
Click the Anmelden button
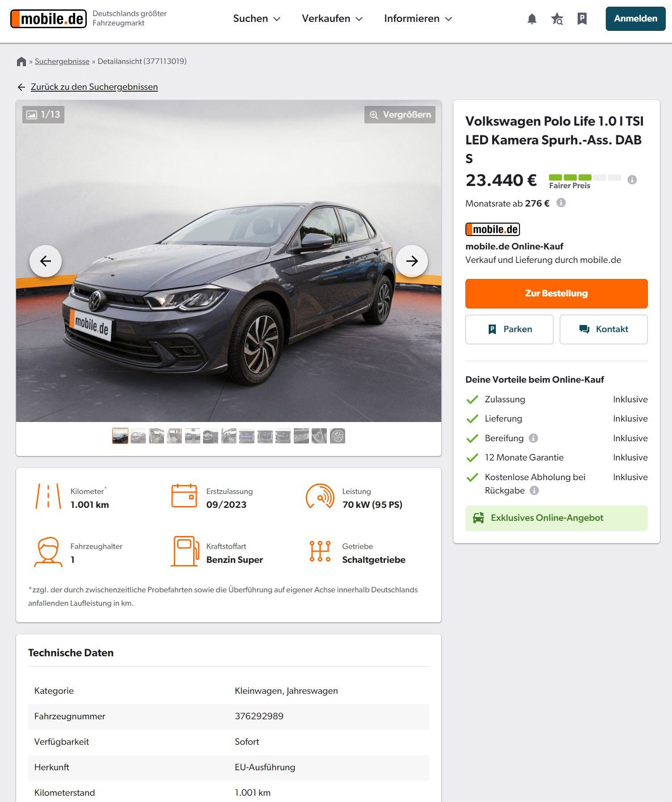635,19
